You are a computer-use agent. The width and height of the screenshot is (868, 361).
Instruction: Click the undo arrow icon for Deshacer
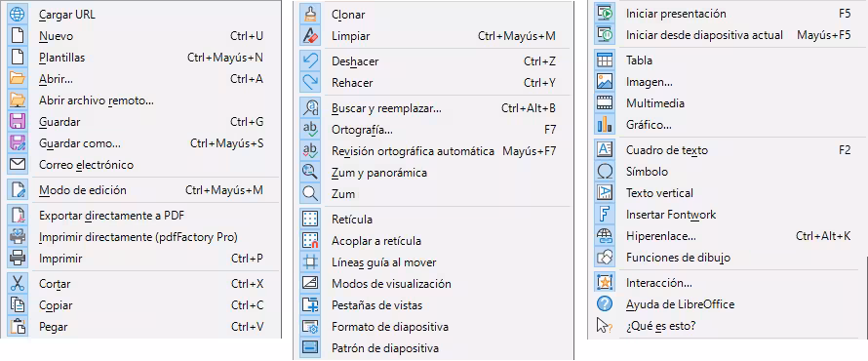pos(310,60)
